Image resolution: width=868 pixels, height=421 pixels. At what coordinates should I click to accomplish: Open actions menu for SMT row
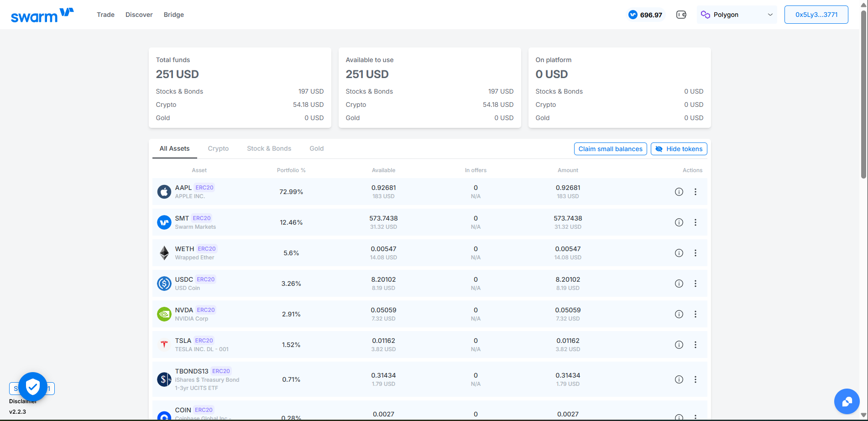[695, 222]
